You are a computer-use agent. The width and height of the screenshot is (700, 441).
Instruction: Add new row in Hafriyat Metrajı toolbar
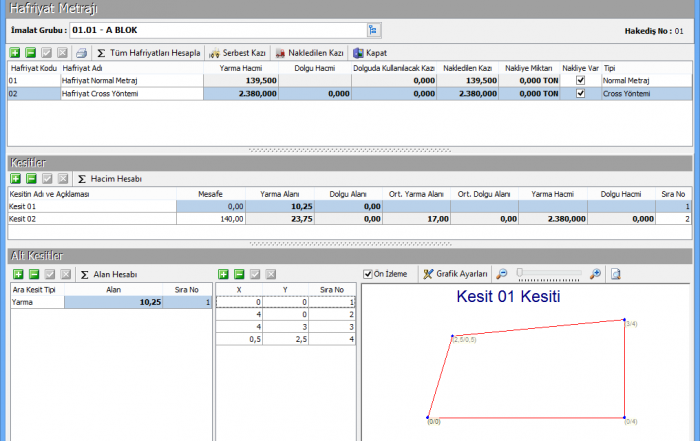click(15, 52)
